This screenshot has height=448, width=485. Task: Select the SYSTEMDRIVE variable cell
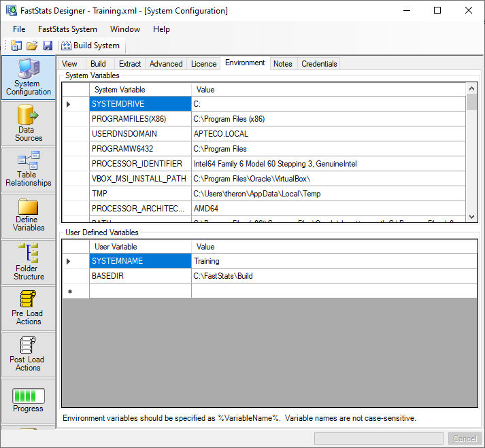pos(140,104)
